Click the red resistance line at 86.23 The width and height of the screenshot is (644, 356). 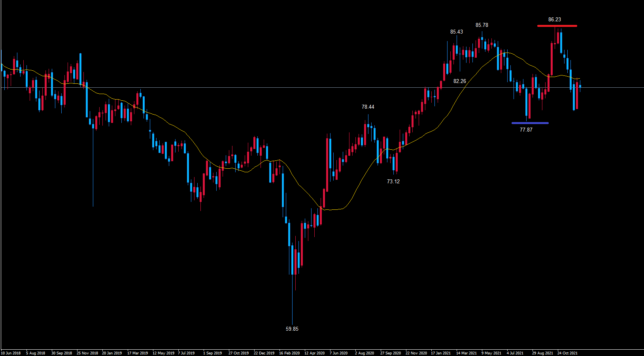pyautogui.click(x=557, y=26)
